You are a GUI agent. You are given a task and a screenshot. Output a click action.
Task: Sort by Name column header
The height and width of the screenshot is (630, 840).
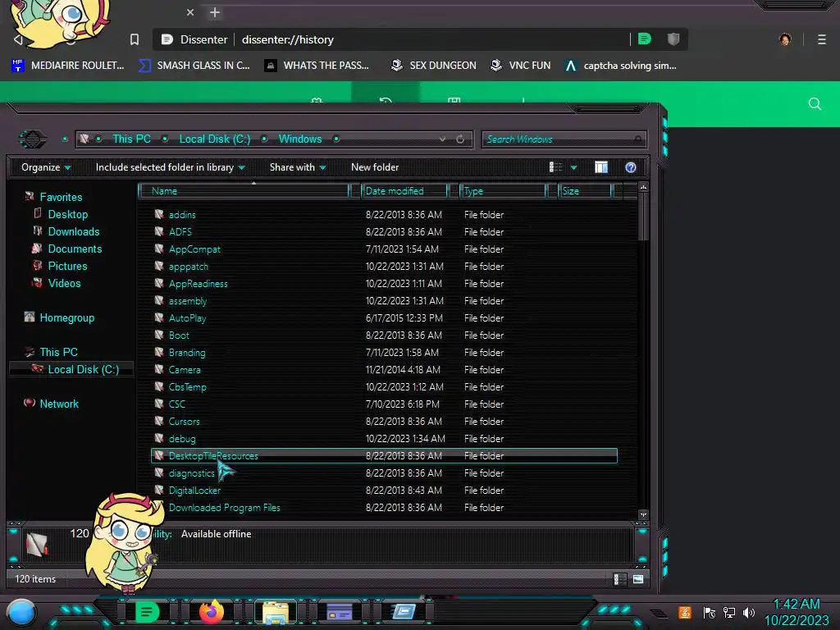coord(244,190)
